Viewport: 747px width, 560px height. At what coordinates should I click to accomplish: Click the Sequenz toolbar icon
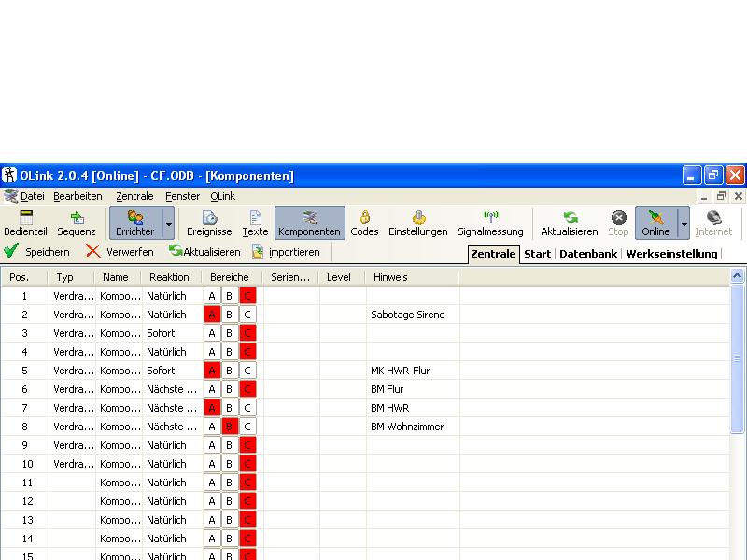tap(77, 223)
